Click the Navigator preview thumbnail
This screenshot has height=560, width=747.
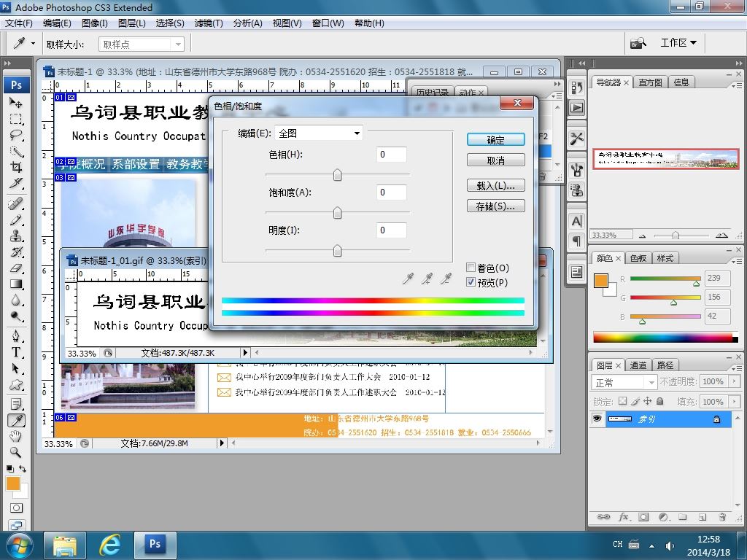pos(666,159)
